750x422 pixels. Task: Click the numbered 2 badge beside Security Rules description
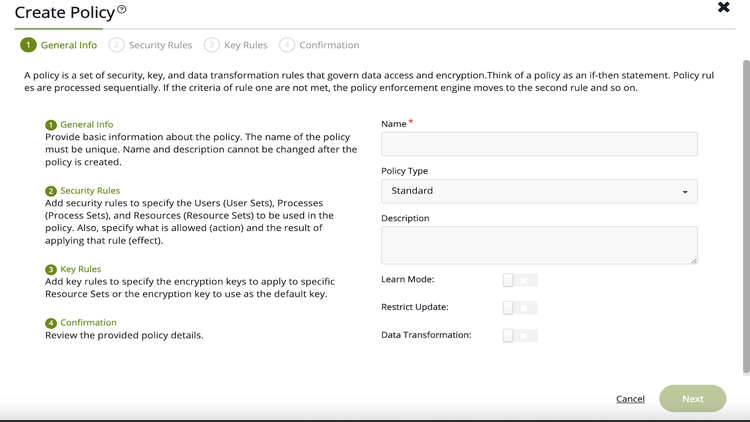[51, 191]
